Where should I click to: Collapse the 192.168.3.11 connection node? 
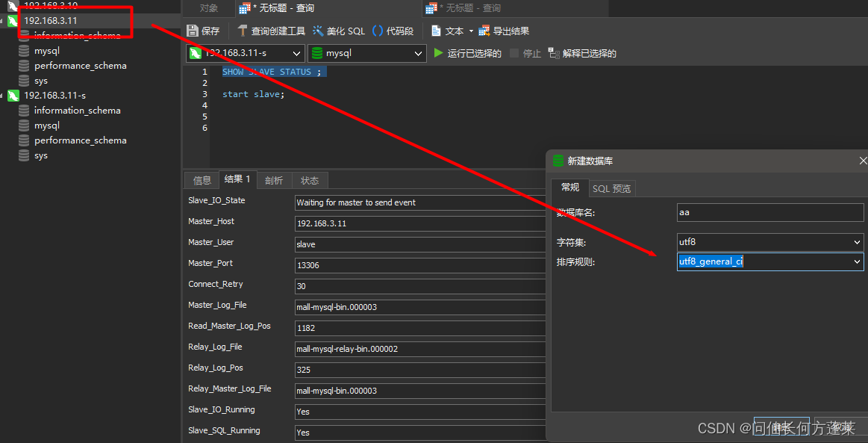click(x=2, y=20)
